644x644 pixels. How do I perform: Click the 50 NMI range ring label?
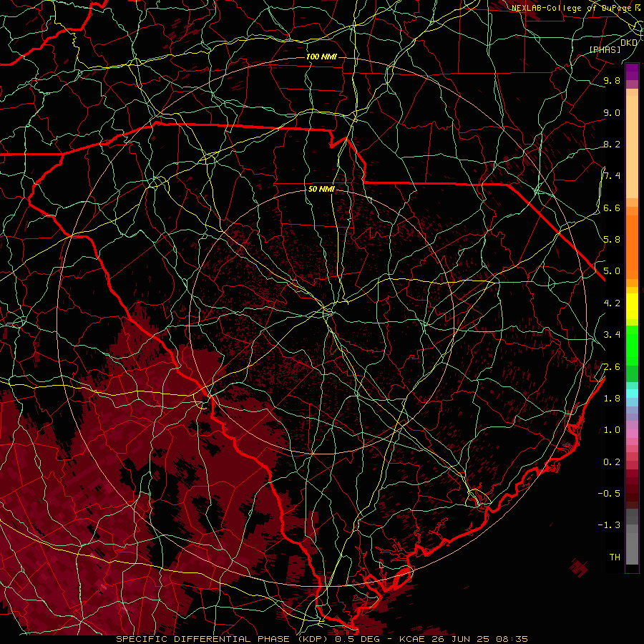321,189
